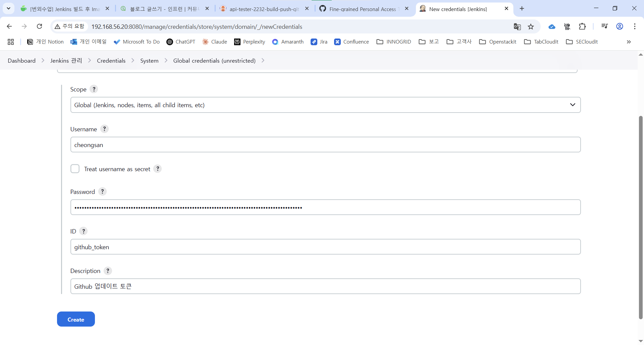The height and width of the screenshot is (345, 644).
Task: Click the scrollbar up arrow
Action: [x=641, y=54]
